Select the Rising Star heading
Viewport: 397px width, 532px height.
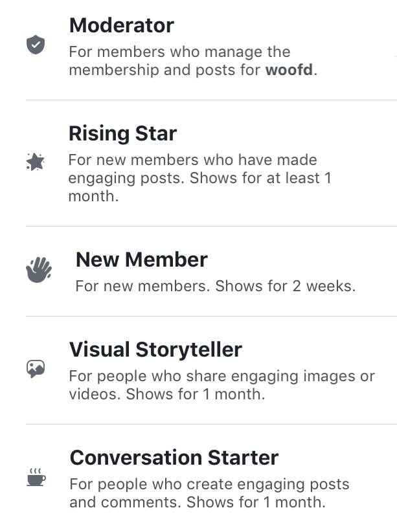point(122,134)
